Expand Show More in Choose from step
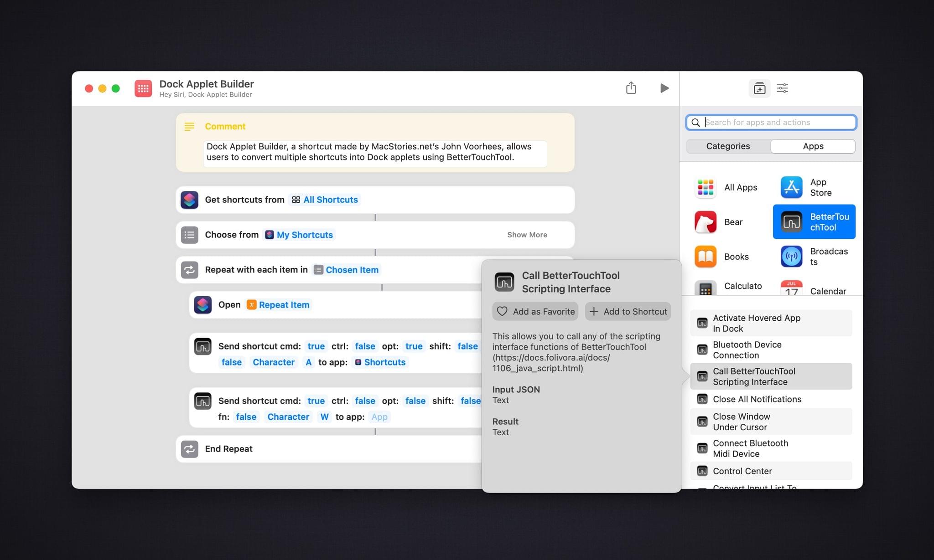This screenshot has height=560, width=934. pos(527,235)
